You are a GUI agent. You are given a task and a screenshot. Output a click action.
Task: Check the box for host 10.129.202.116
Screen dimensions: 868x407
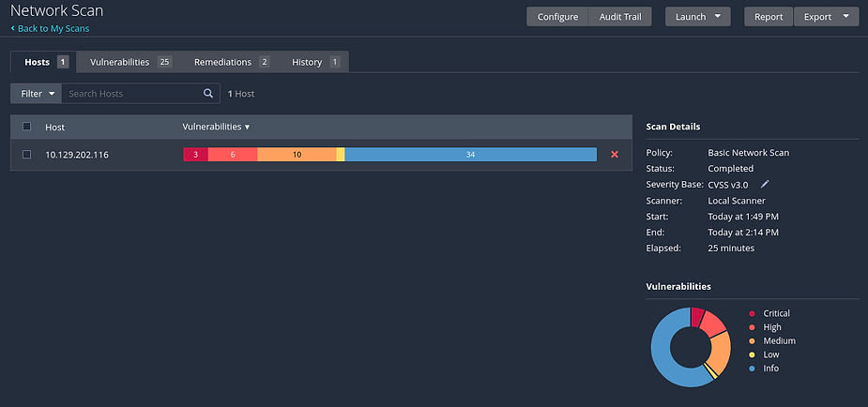click(26, 155)
